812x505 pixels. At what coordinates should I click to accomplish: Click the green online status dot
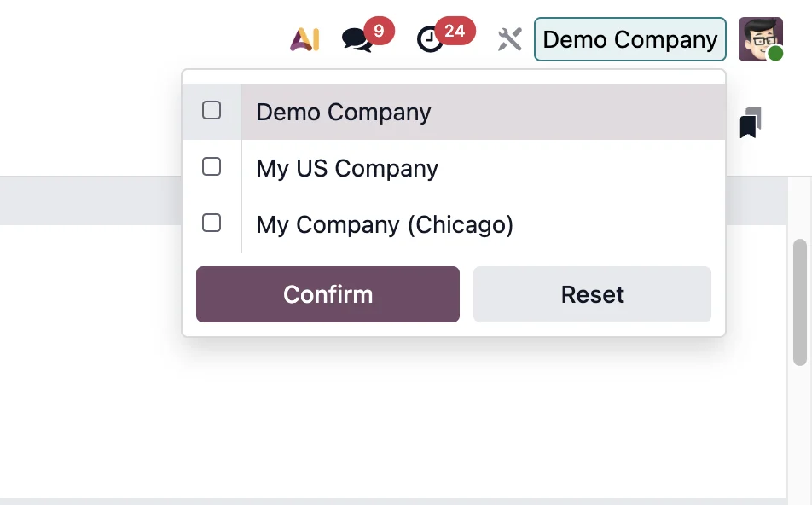coord(775,54)
